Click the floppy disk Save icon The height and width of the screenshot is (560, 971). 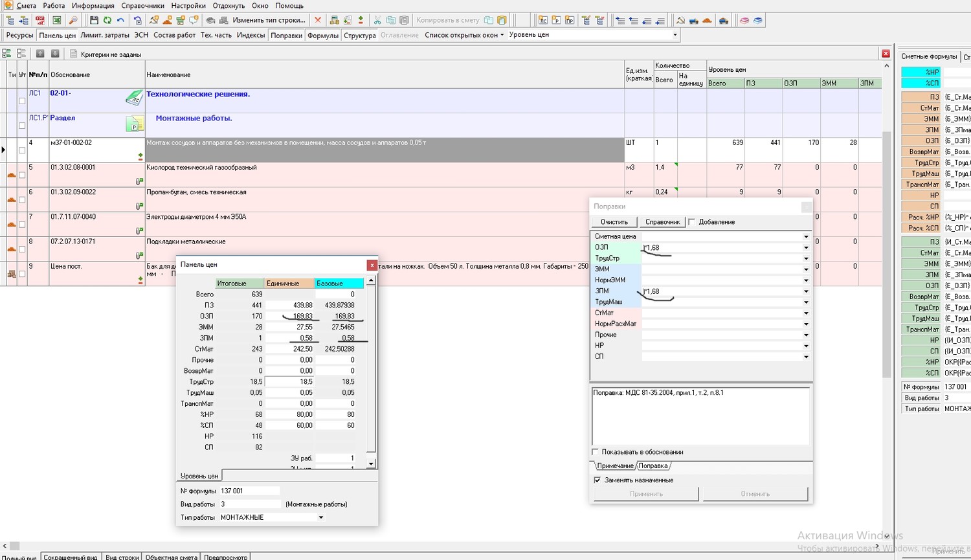click(x=94, y=21)
